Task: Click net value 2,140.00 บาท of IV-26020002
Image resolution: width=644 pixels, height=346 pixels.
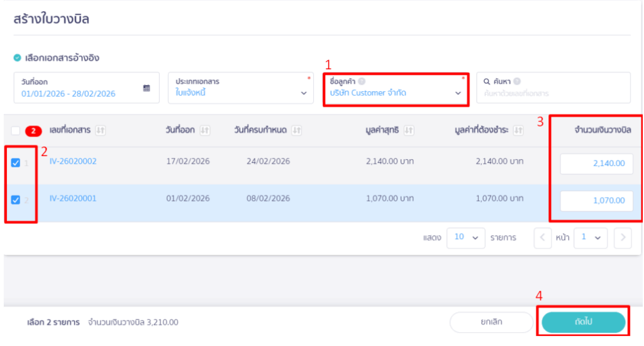Action: pos(390,161)
